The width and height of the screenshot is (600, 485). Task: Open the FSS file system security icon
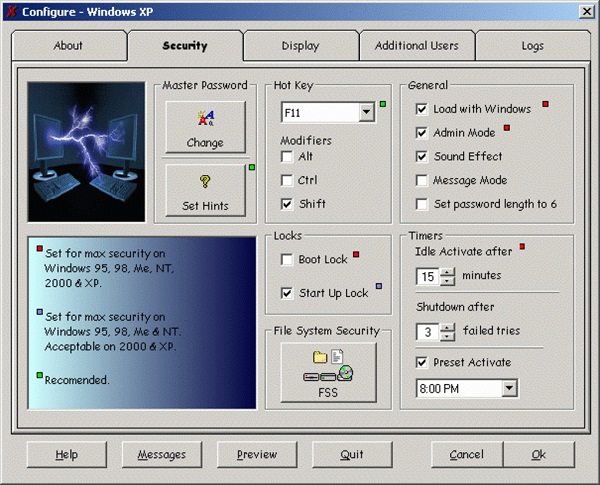point(328,372)
